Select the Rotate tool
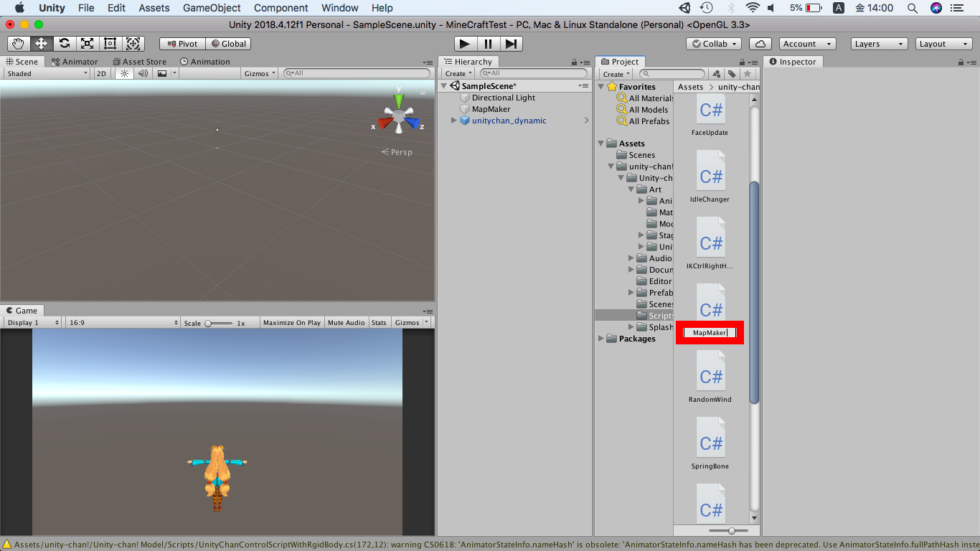This screenshot has height=551, width=980. pos(64,44)
